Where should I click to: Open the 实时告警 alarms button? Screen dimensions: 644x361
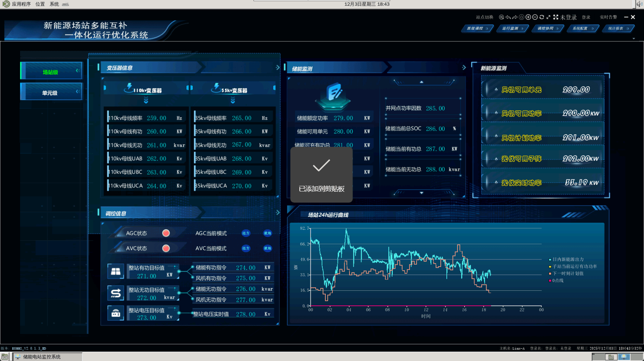tap(608, 17)
